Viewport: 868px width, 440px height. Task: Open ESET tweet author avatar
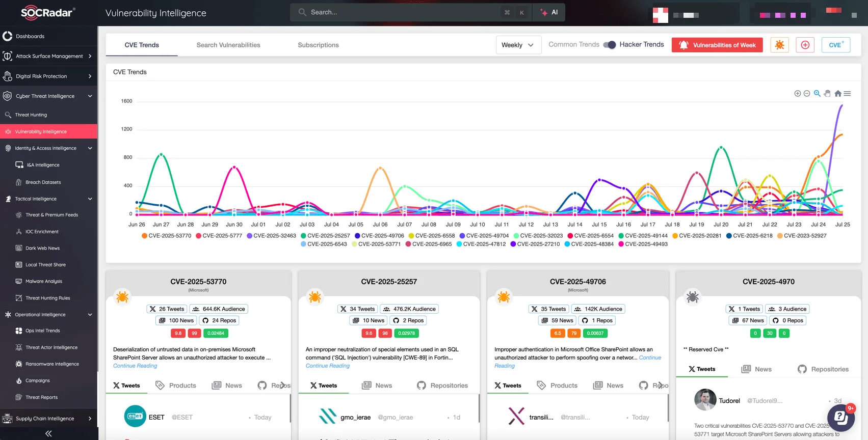135,417
